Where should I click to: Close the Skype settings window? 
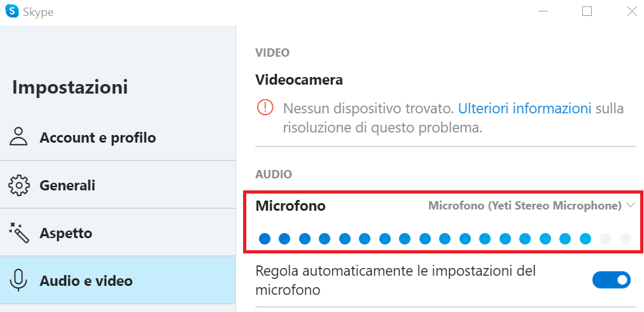(632, 11)
